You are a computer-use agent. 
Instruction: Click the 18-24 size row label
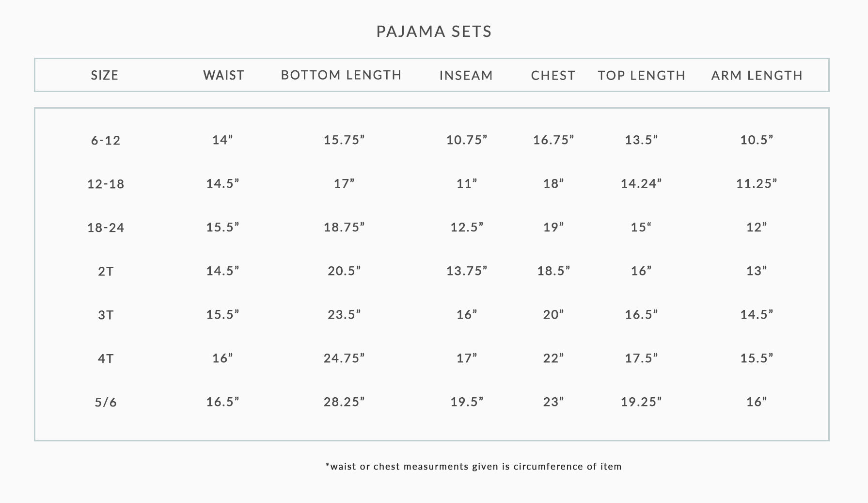point(106,227)
